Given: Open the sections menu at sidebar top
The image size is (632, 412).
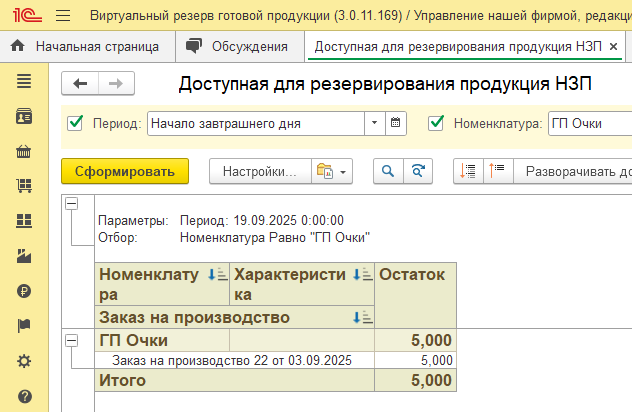Looking at the screenshot, I should pos(24,82).
